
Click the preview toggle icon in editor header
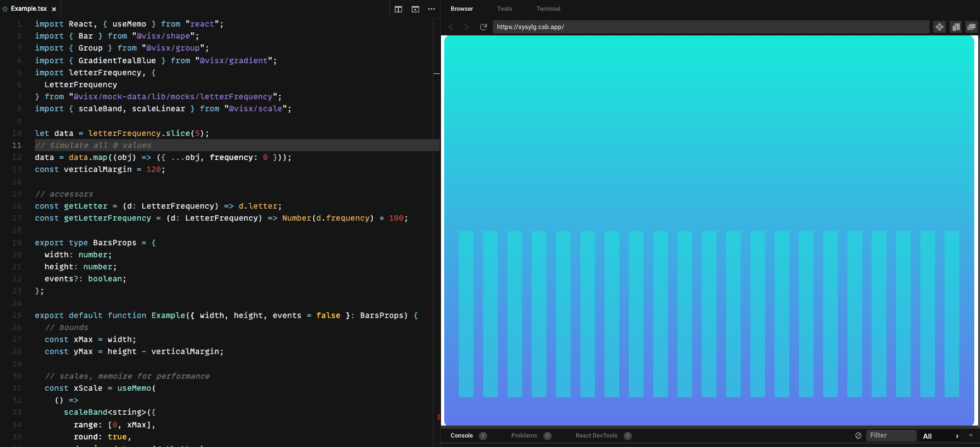(x=415, y=9)
